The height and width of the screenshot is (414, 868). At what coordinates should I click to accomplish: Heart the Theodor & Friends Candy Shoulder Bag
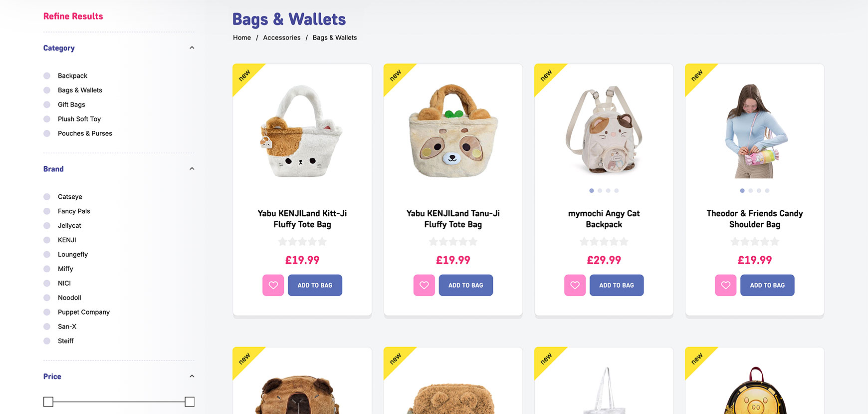pos(726,285)
